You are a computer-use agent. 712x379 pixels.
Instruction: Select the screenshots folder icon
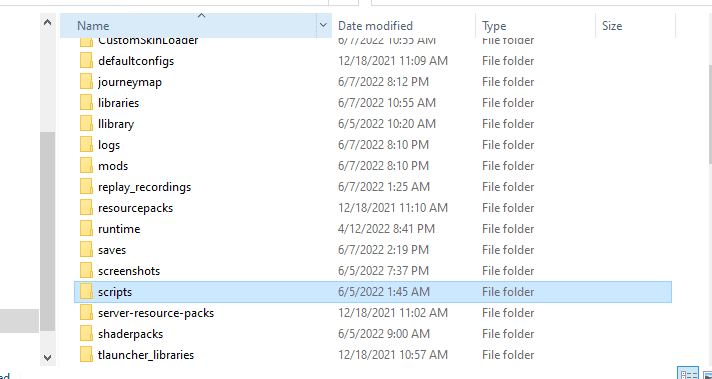86,271
